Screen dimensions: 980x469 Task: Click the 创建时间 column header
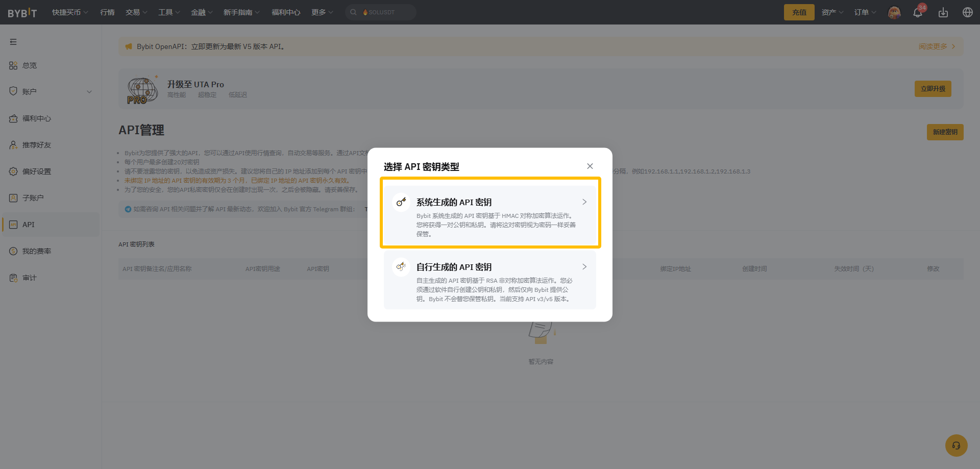(754, 269)
